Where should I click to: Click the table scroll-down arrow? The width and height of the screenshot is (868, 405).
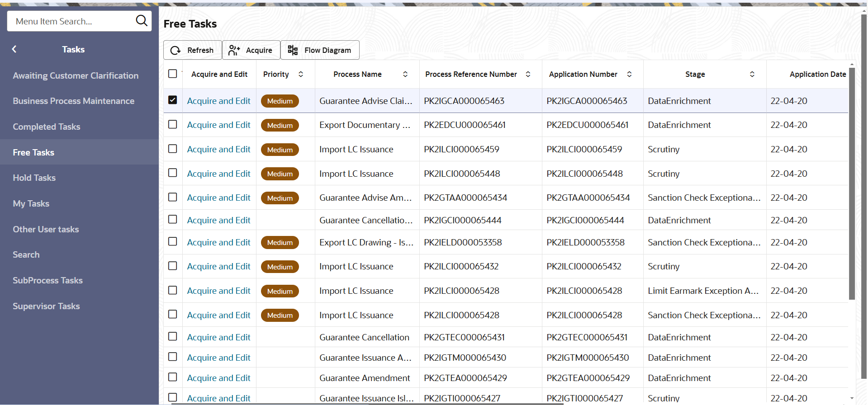coord(852,399)
